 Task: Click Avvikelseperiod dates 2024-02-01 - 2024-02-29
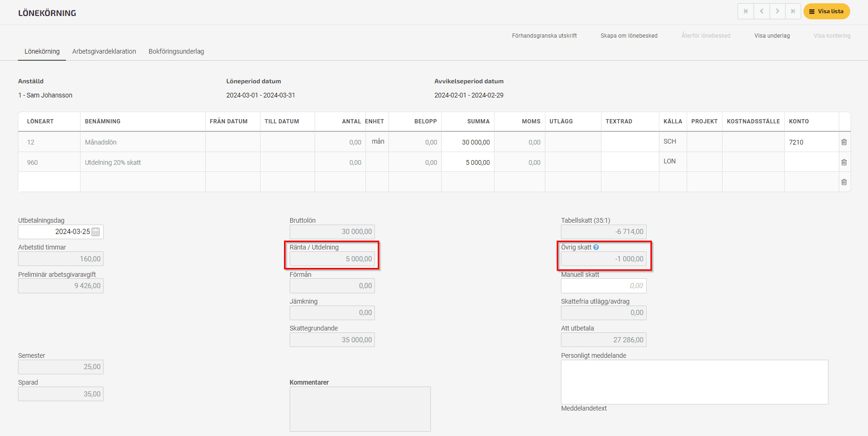469,95
